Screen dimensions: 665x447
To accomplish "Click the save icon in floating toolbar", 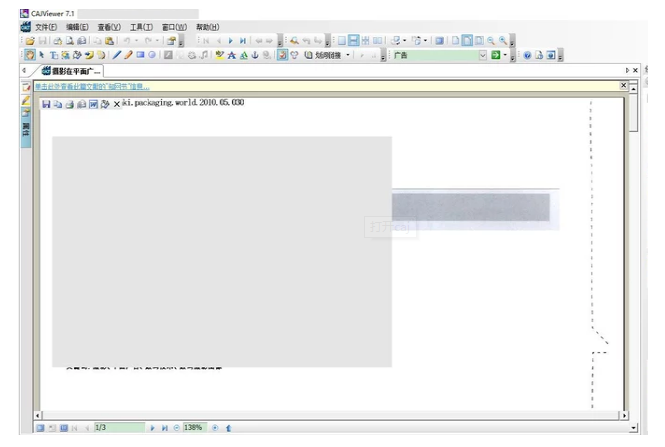I will point(46,104).
